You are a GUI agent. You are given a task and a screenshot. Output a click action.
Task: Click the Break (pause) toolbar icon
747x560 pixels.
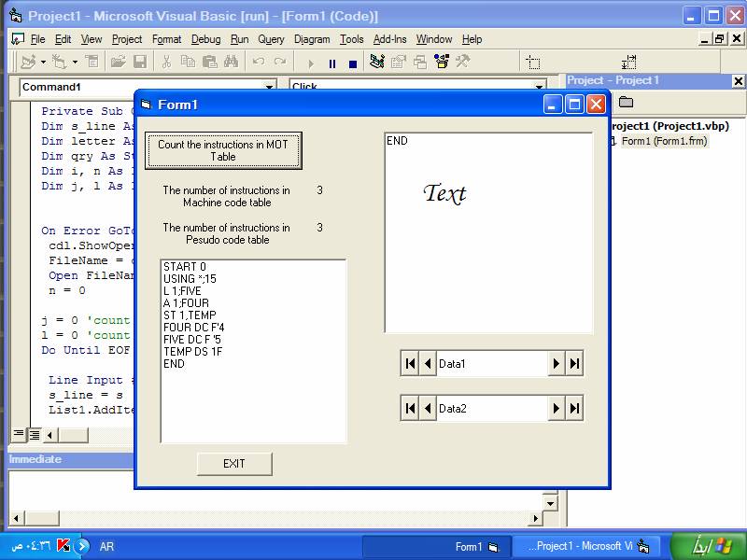[x=332, y=63]
